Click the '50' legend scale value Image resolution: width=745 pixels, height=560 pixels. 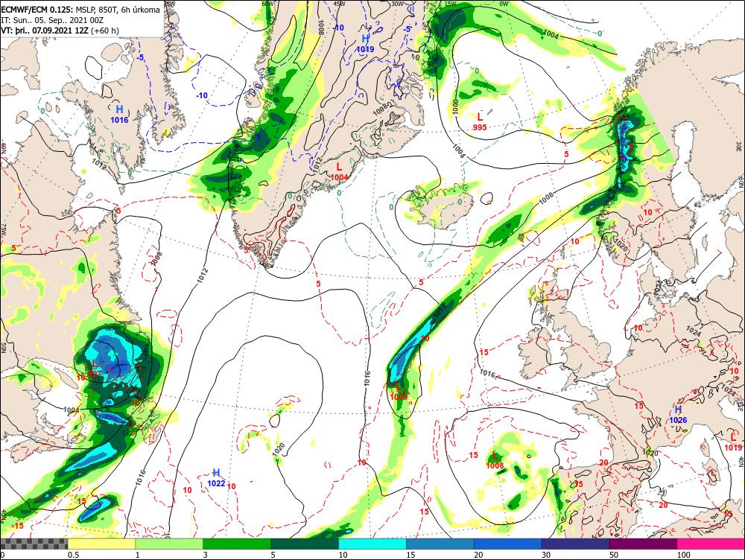click(x=614, y=555)
